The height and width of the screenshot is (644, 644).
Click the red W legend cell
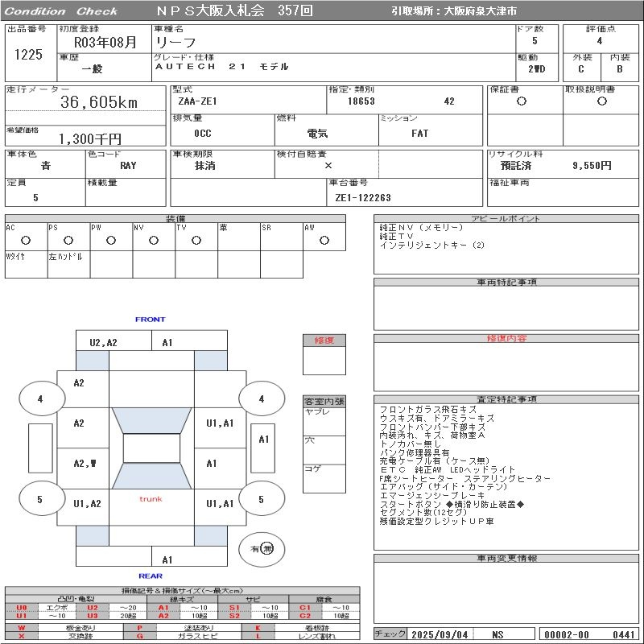(21, 627)
